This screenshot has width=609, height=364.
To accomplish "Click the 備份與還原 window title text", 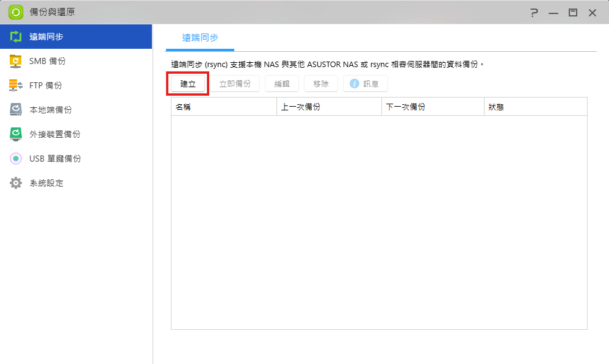I will (x=52, y=12).
